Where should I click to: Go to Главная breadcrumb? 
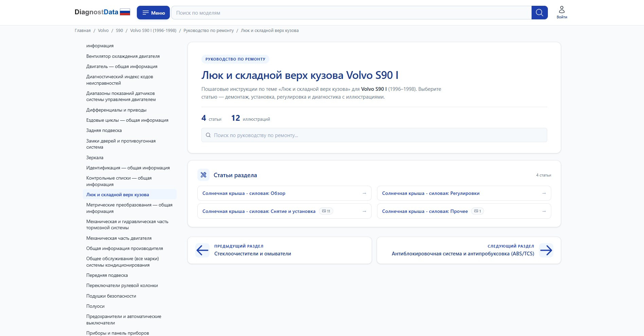pos(83,31)
